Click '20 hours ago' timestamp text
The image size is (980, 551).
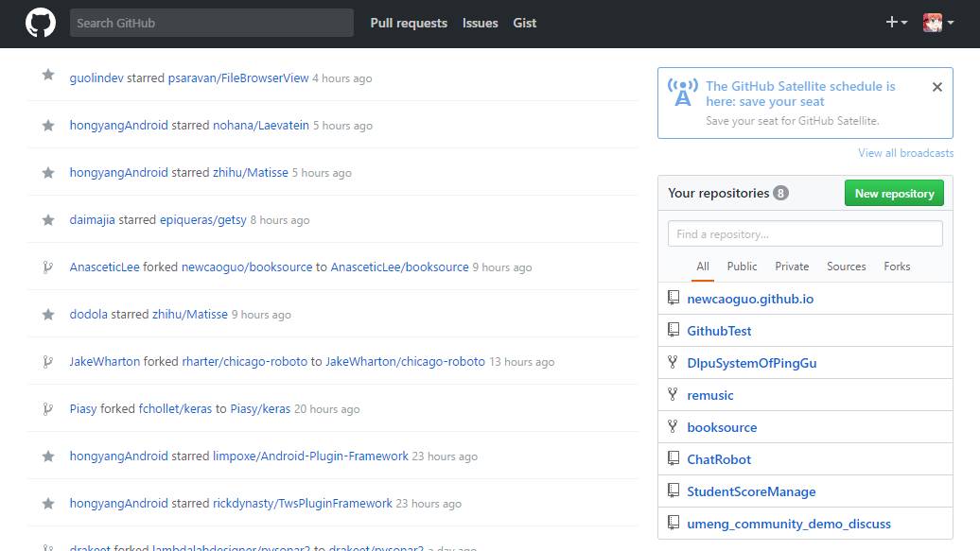327,409
